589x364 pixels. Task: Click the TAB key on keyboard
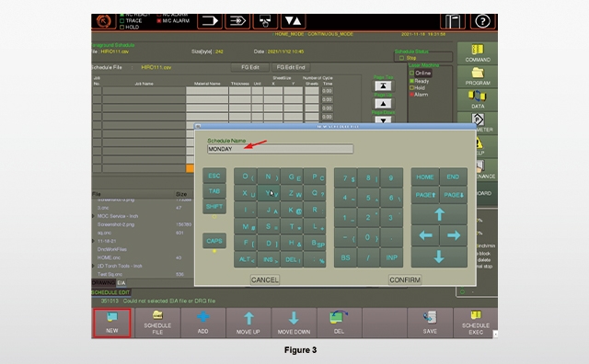[x=214, y=191]
